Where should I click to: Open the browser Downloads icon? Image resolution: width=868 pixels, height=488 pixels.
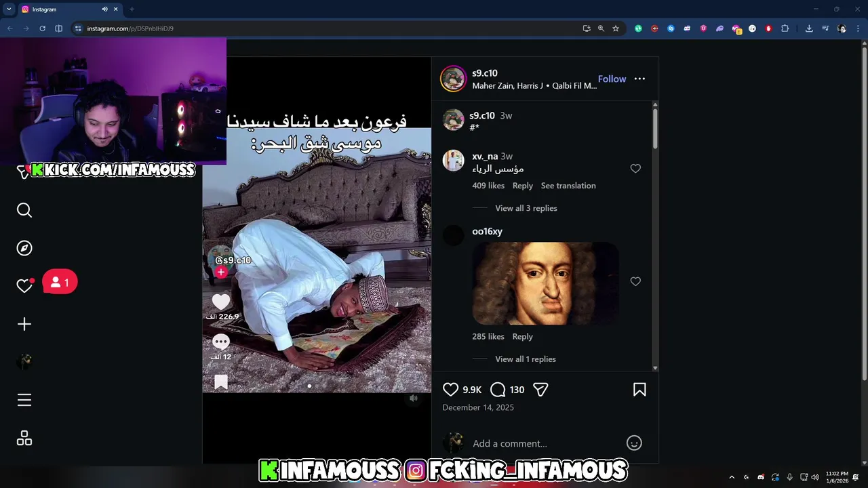809,28
